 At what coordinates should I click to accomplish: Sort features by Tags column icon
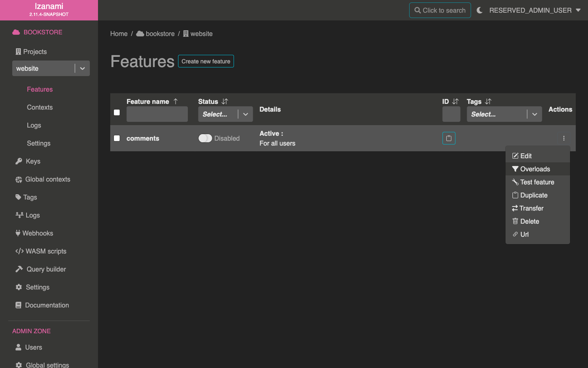488,101
